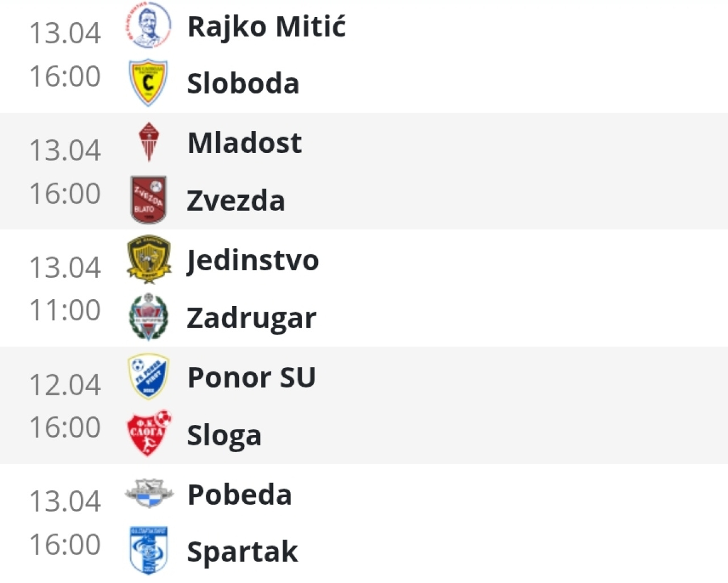Screen dimensions: 728x583
Task: Open the Zadrugar team link
Action: pos(251,318)
